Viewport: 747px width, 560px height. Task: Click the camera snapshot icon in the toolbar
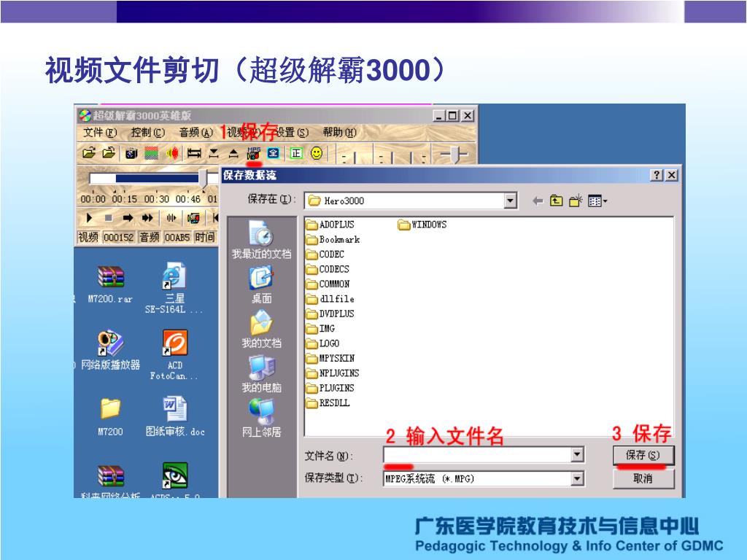(131, 153)
